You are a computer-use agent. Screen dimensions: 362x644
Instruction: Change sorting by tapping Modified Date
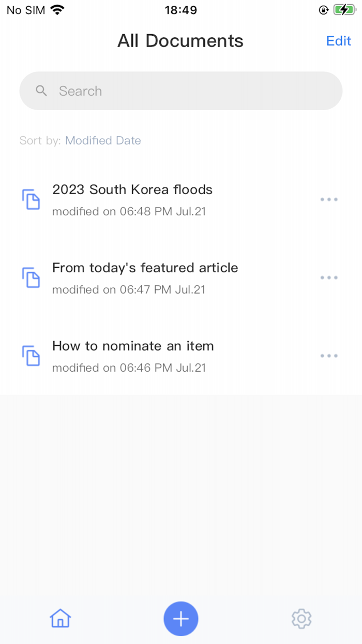102,140
